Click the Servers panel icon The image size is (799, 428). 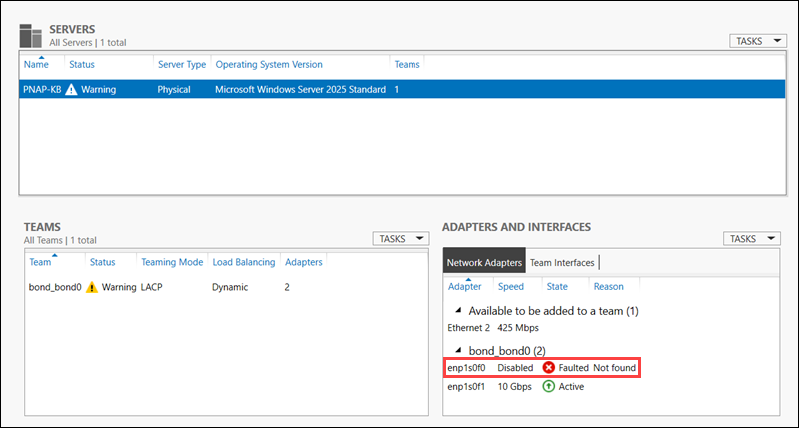pos(30,35)
